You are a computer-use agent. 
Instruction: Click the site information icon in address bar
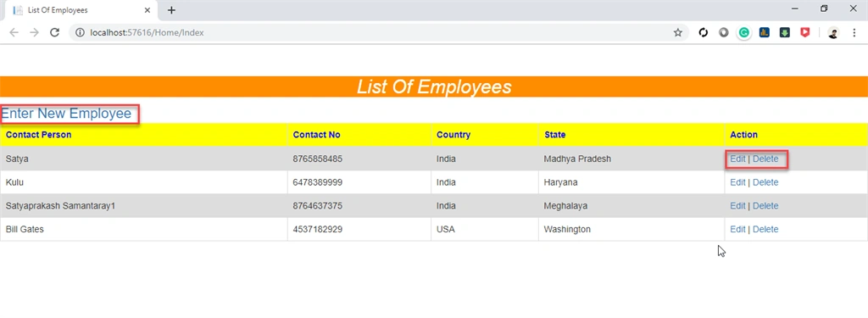coord(80,33)
